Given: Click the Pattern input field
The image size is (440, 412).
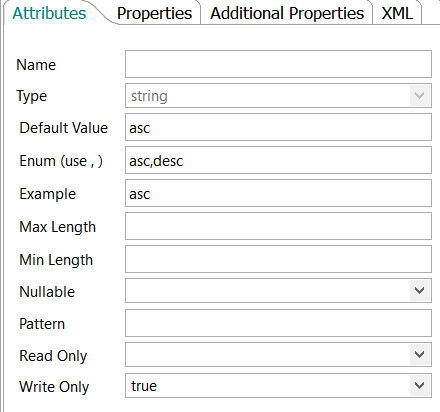Looking at the screenshot, I should tap(278, 323).
